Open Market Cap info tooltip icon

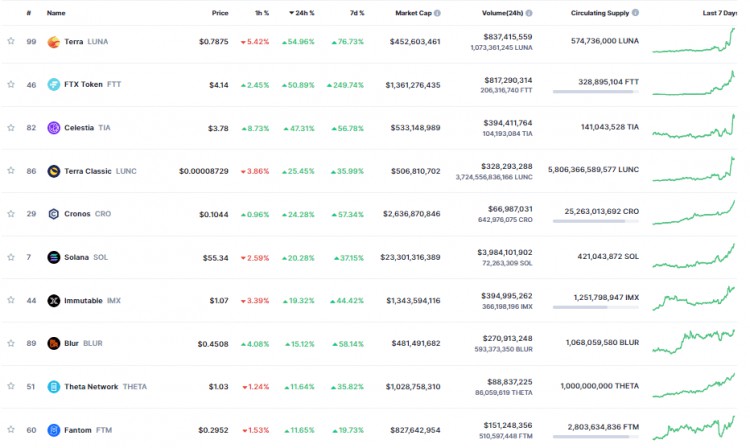coord(437,13)
